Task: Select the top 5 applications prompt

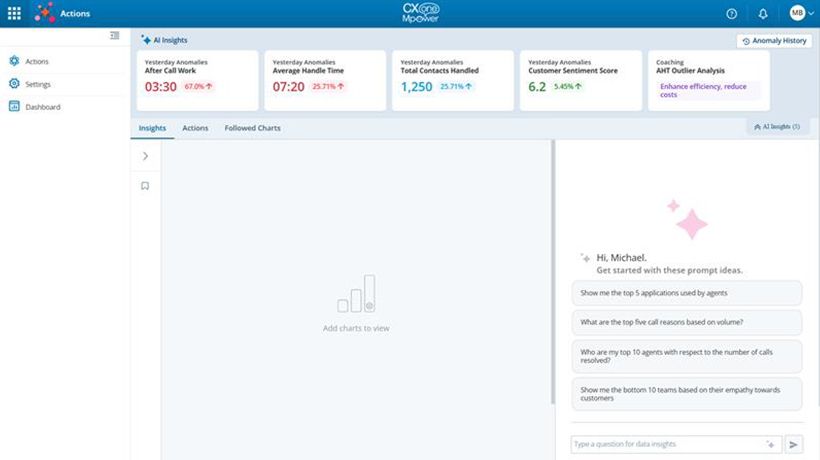Action: click(686, 292)
